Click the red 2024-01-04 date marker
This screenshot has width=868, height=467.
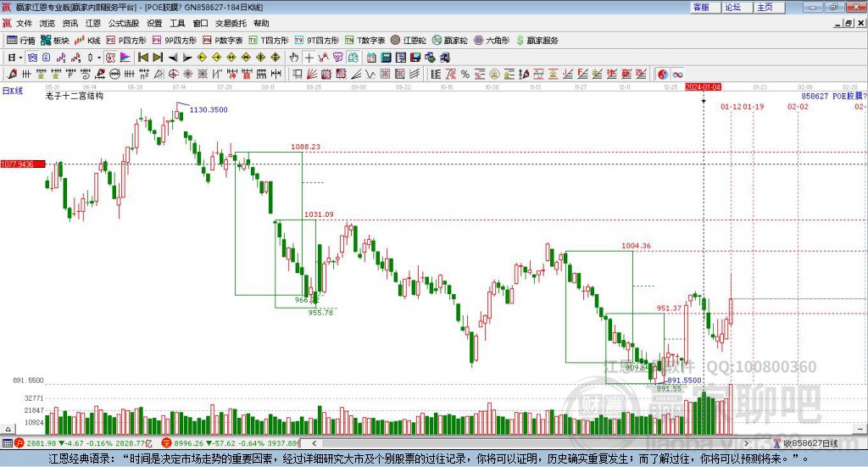[x=703, y=86]
